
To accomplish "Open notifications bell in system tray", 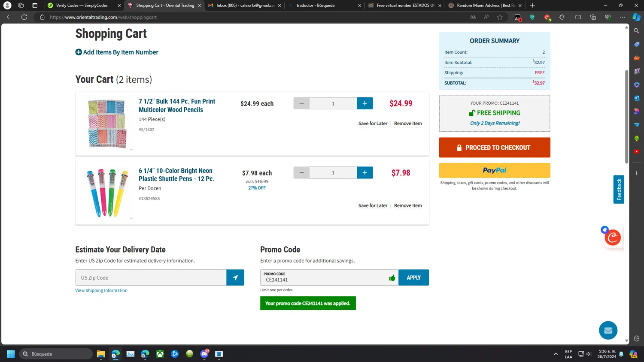I will (x=621, y=354).
